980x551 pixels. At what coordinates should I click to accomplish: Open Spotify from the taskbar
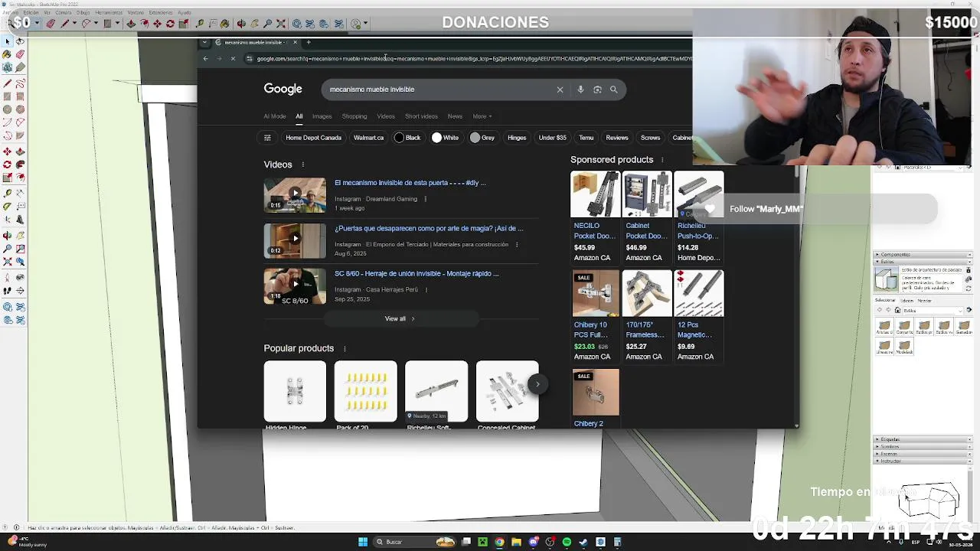[x=567, y=542]
